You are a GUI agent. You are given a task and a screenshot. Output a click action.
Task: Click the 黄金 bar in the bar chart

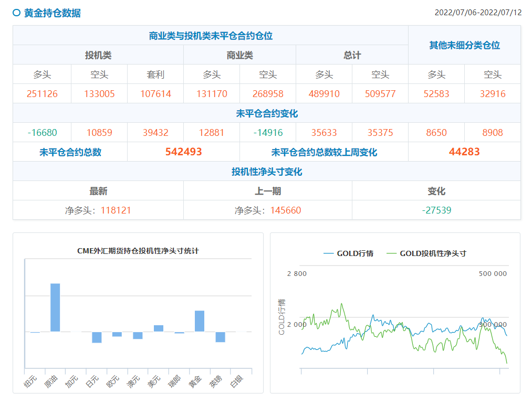pyautogui.click(x=200, y=320)
